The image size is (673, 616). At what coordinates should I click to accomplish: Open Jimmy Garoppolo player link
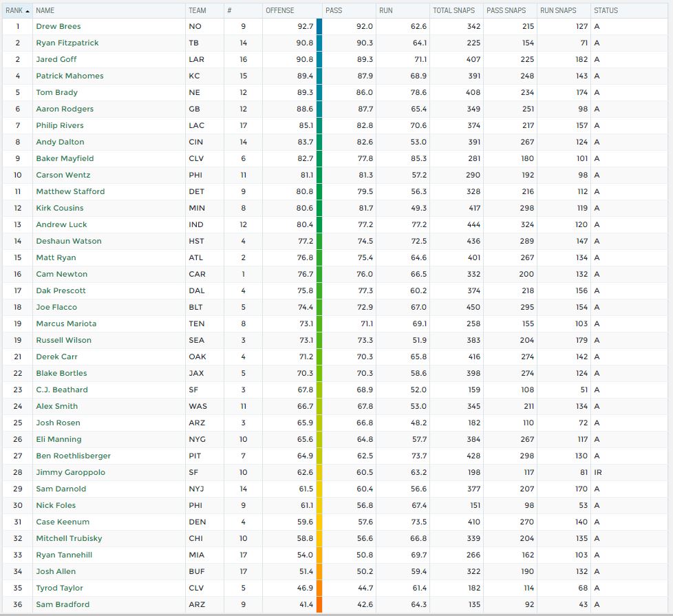pos(70,472)
